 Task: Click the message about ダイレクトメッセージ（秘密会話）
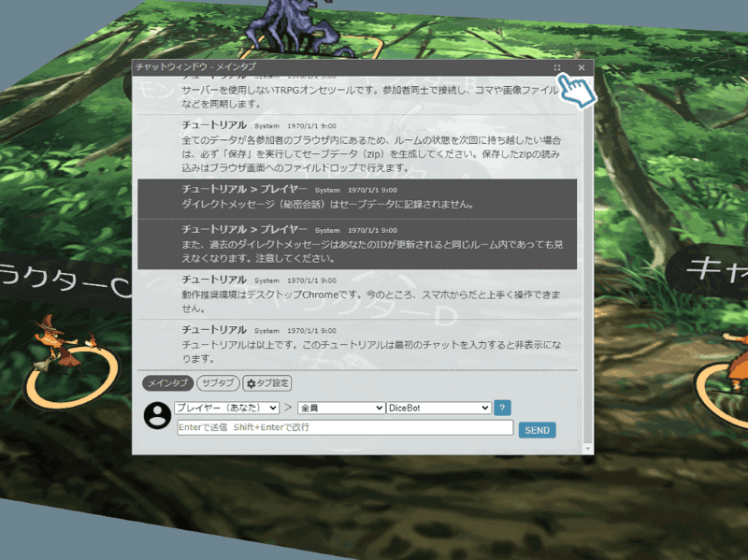(357, 199)
